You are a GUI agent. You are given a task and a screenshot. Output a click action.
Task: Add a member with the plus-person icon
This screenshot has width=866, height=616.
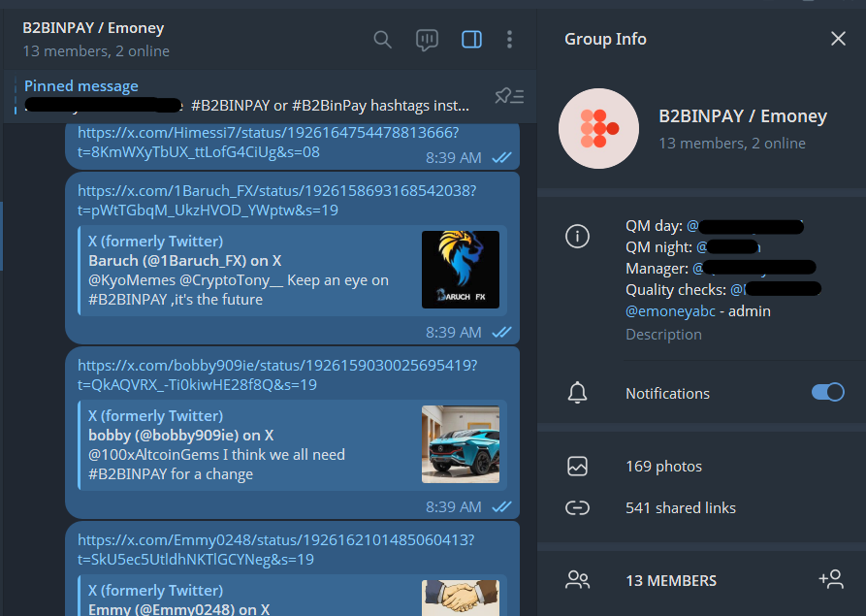coord(831,579)
